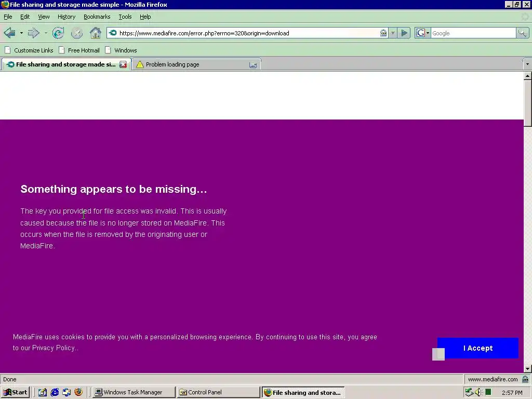Click the Firefox icon in title bar

pyautogui.click(x=5, y=4)
